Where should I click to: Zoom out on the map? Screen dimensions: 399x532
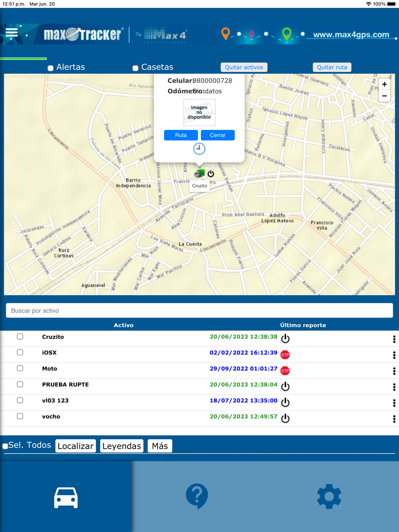click(x=384, y=96)
